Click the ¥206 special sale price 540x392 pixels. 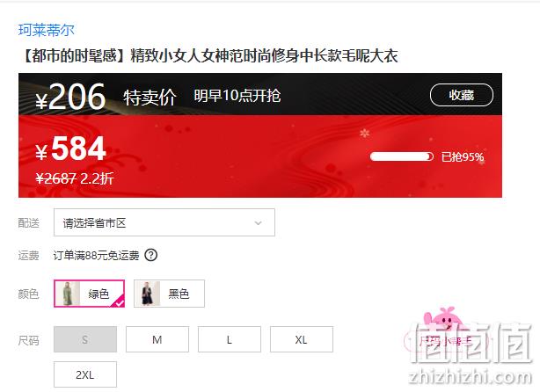pyautogui.click(x=70, y=97)
